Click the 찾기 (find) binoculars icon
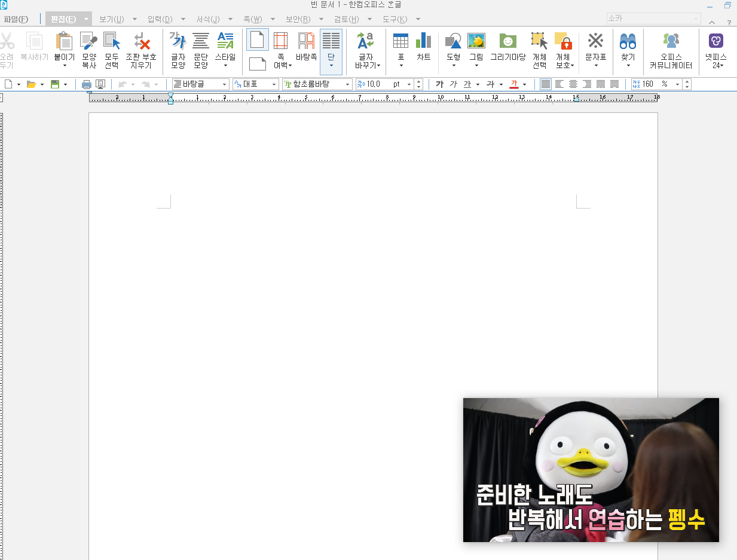Image resolution: width=737 pixels, height=560 pixels. (628, 41)
